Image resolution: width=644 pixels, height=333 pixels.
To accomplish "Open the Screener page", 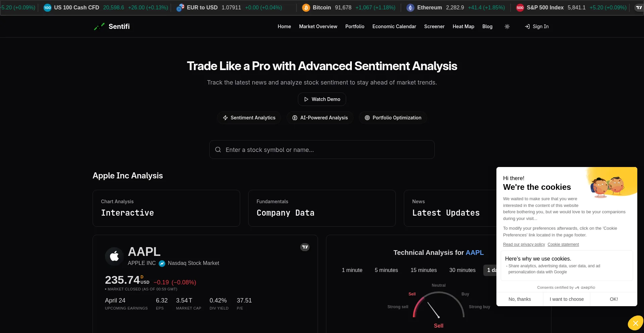I will [x=434, y=26].
